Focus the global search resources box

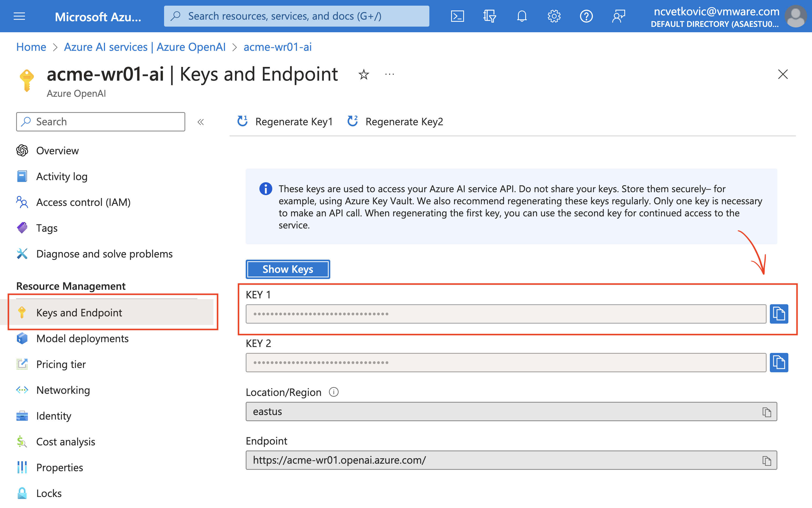pos(296,16)
